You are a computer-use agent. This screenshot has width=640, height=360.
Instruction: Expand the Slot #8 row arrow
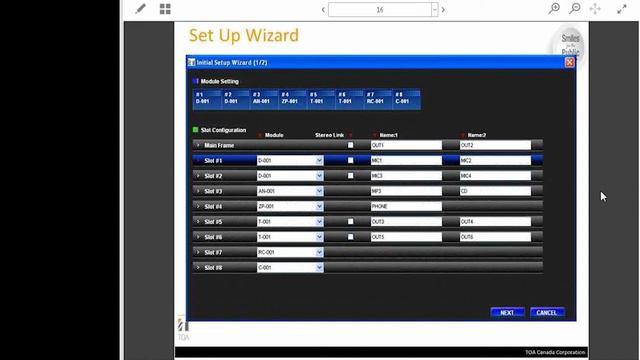click(x=198, y=267)
